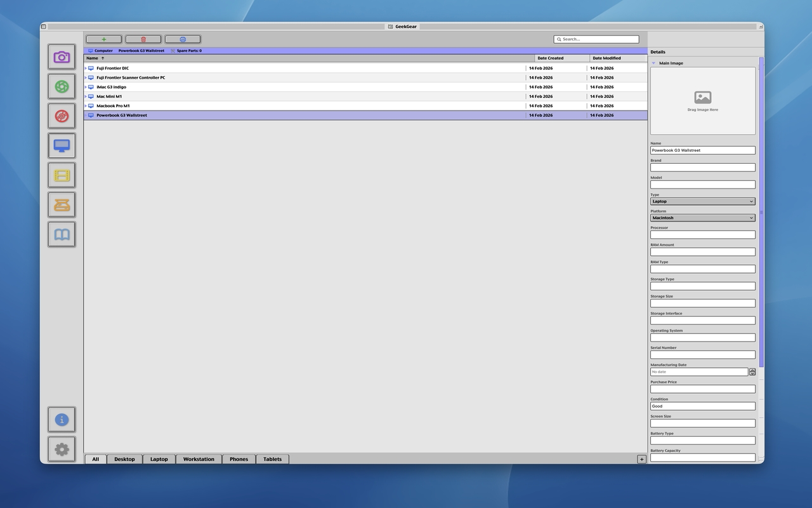
Task: Click the Name field in Details
Action: point(703,150)
